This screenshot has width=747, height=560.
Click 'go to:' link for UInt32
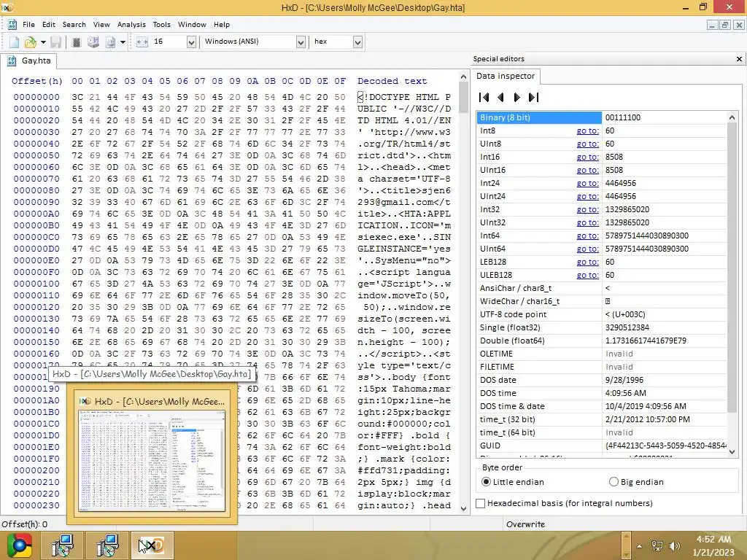click(x=587, y=222)
